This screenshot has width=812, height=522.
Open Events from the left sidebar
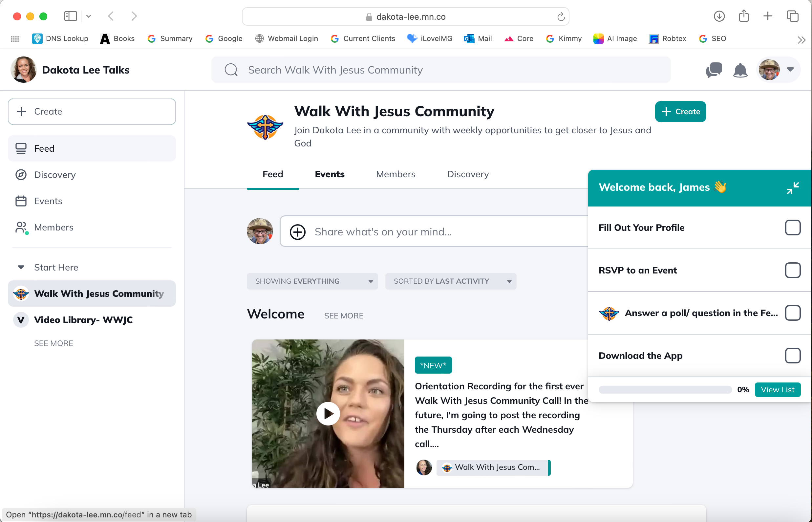pos(48,201)
